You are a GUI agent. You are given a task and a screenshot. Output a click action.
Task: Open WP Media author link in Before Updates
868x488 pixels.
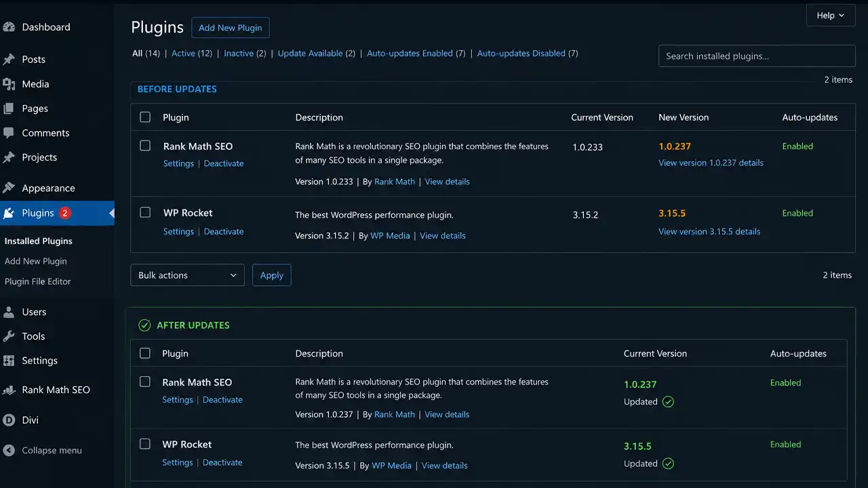coord(389,236)
